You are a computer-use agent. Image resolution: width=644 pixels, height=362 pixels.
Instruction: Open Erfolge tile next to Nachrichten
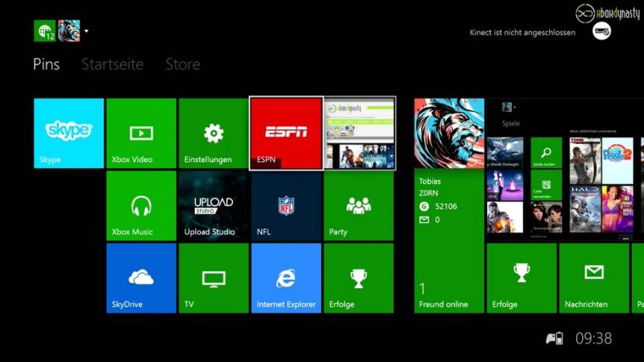[522, 278]
